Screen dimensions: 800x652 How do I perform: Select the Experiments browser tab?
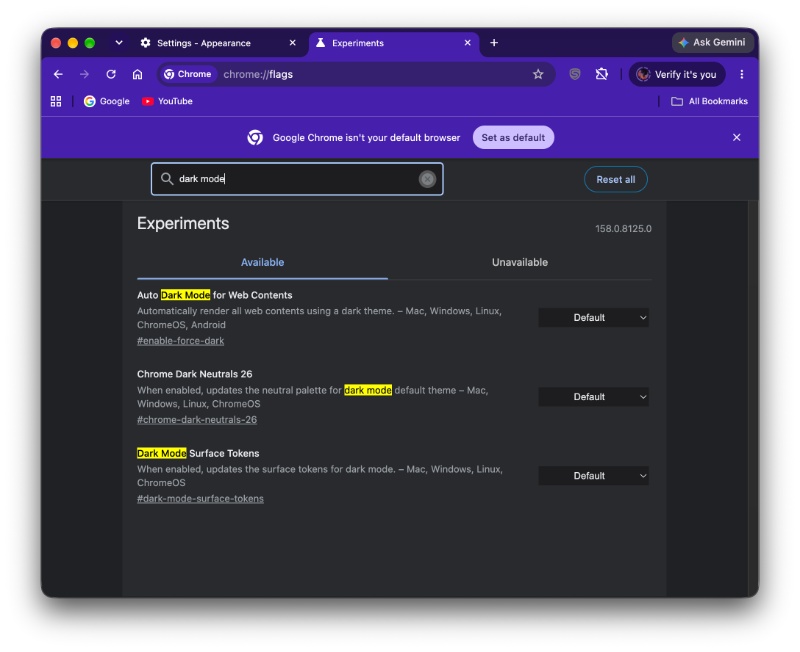coord(393,43)
